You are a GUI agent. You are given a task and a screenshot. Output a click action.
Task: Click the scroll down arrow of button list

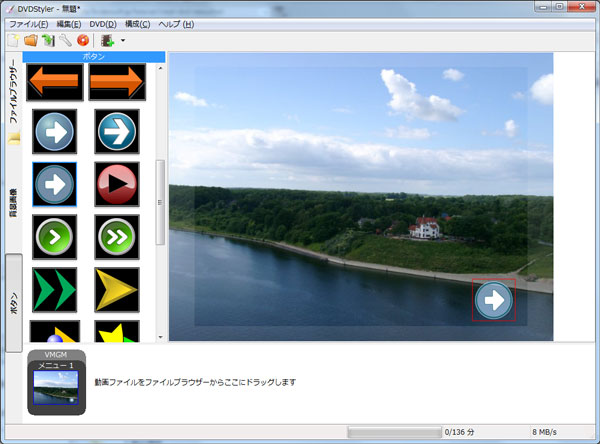[160, 337]
